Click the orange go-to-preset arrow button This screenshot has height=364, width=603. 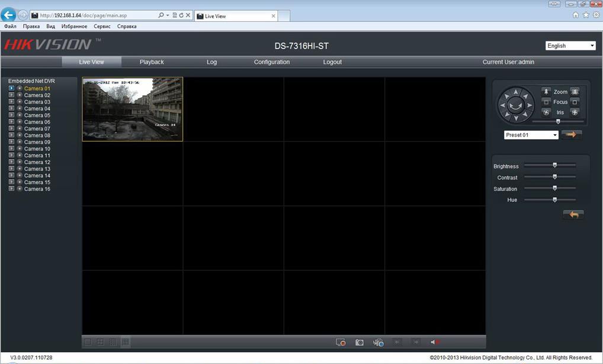572,135
